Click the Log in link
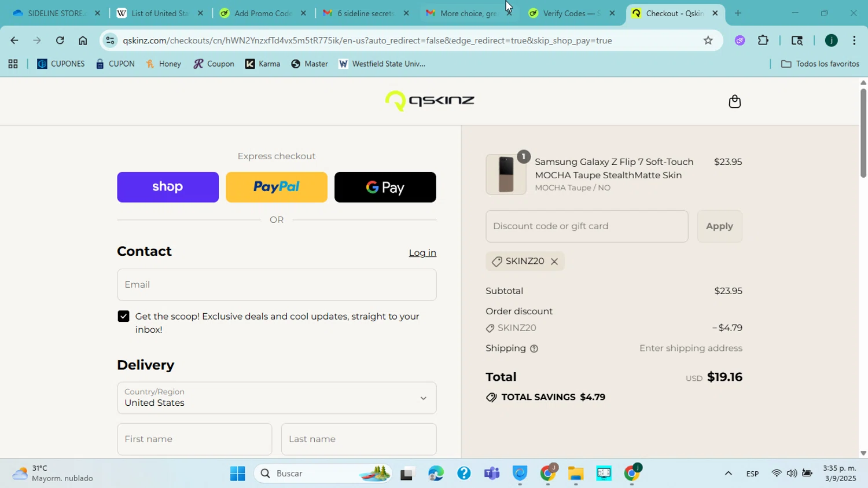The image size is (868, 488). [422, 253]
